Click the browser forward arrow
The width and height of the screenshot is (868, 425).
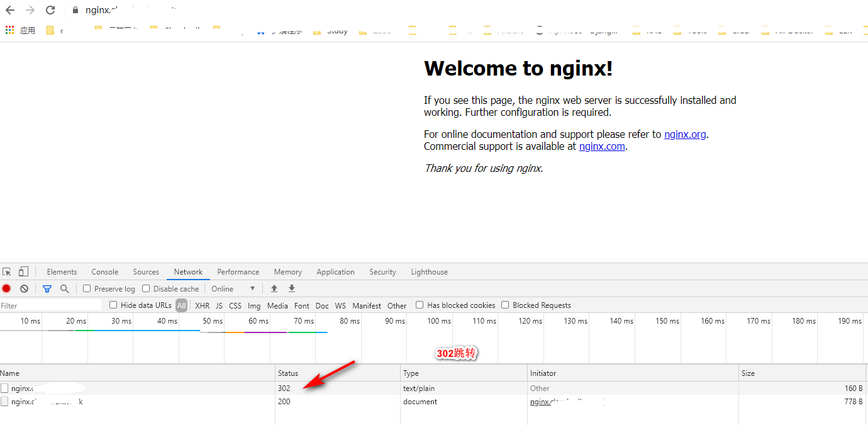pos(30,10)
